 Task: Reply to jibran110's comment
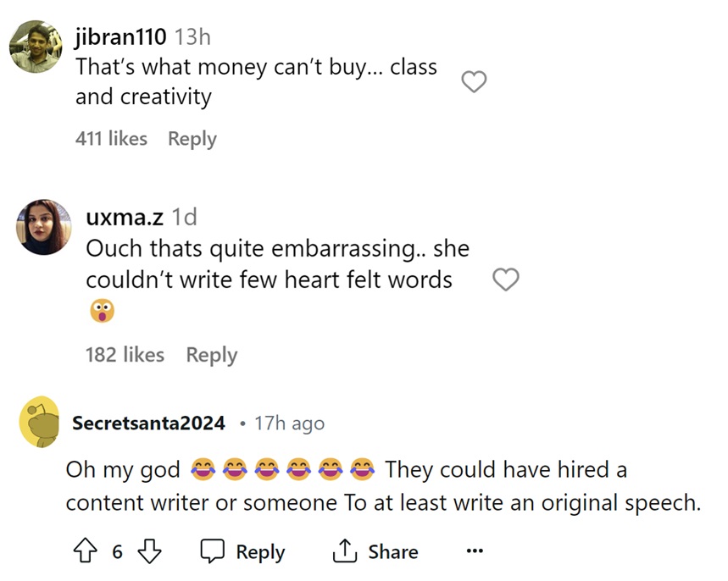[192, 139]
